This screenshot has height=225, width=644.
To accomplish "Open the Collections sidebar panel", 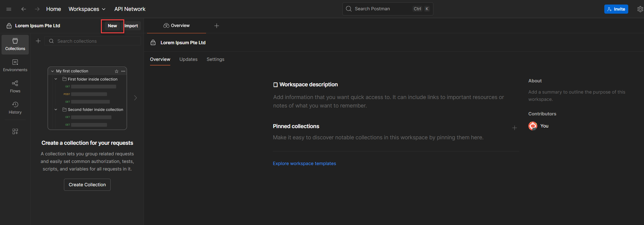I will [15, 45].
